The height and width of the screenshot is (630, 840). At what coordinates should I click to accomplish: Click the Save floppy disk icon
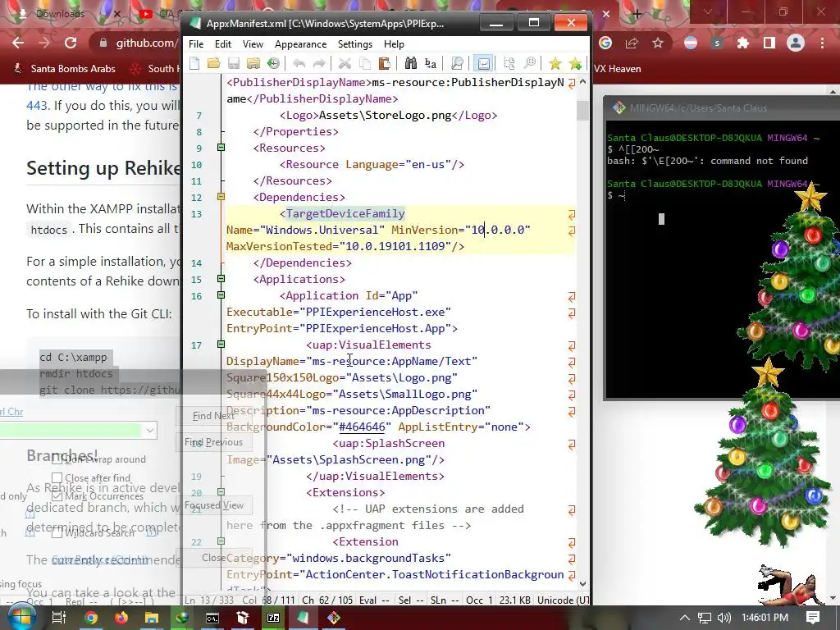click(x=234, y=64)
